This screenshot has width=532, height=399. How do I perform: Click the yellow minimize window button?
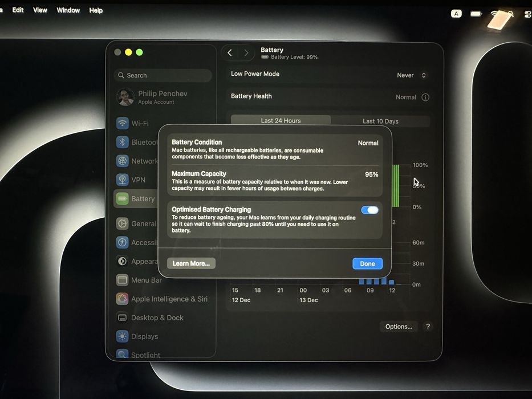[x=128, y=52]
